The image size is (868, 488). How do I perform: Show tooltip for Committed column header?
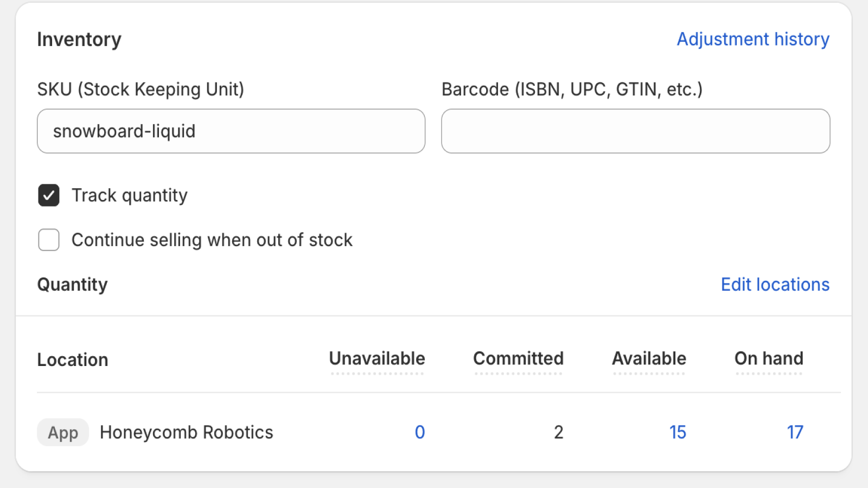[x=518, y=358]
